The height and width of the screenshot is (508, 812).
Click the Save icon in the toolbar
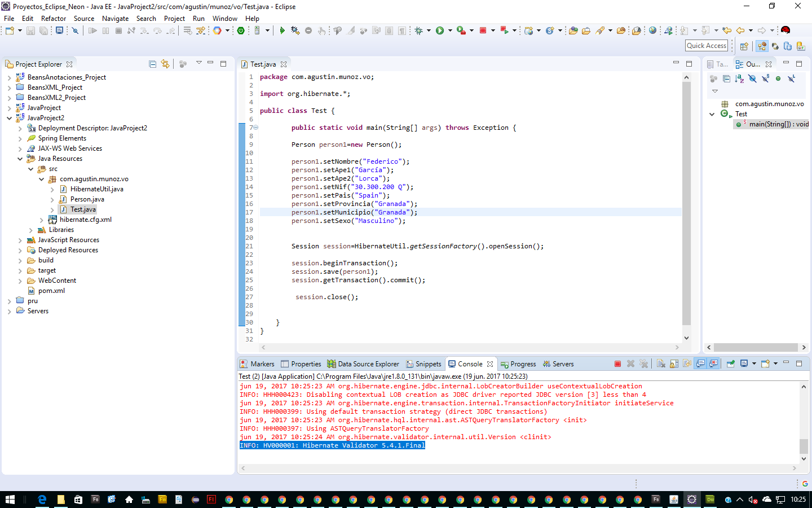[30, 30]
